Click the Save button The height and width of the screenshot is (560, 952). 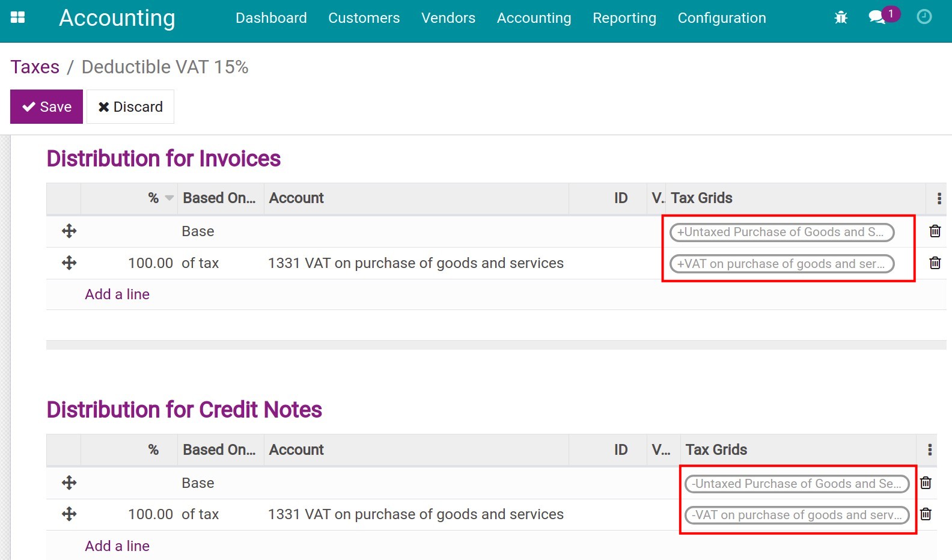click(x=46, y=107)
